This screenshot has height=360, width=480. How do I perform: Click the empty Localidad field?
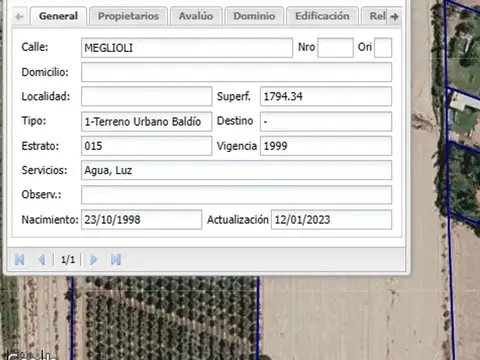click(x=147, y=96)
